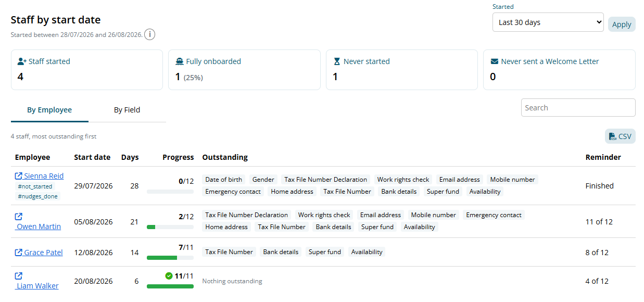
Task: Click the Apply button
Action: coord(622,24)
